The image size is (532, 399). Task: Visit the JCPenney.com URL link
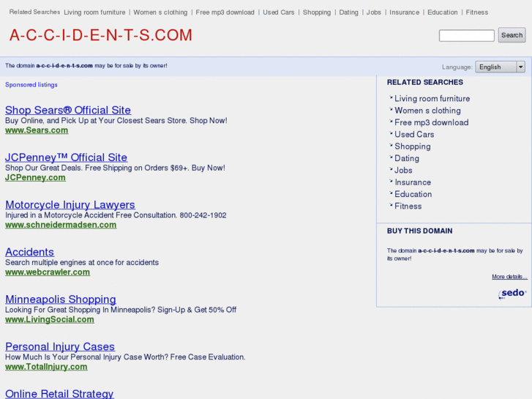35,178
